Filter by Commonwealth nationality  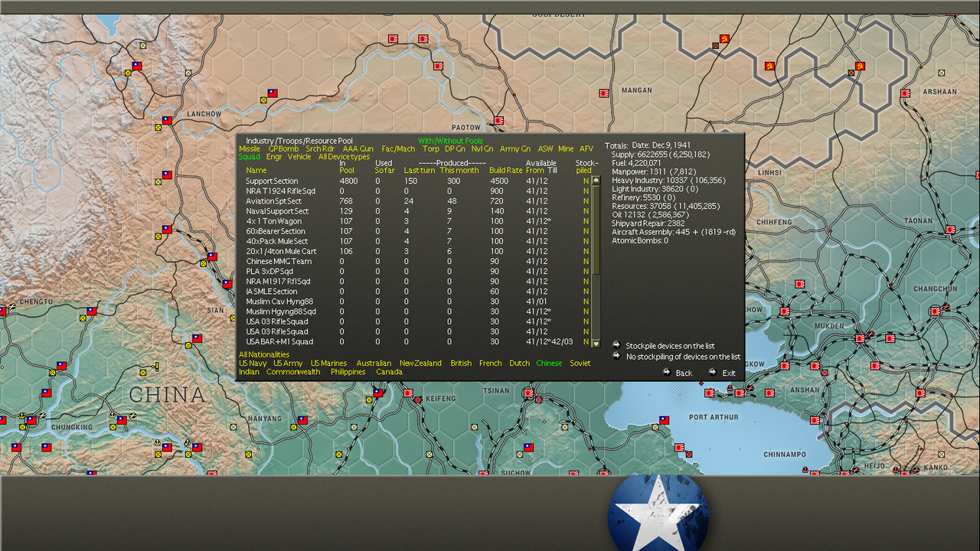[293, 372]
